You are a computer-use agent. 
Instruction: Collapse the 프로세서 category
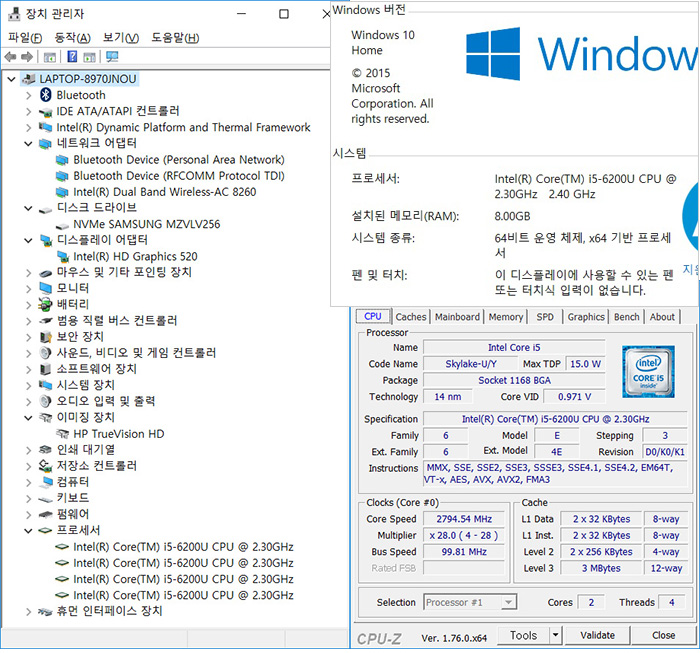(29, 531)
